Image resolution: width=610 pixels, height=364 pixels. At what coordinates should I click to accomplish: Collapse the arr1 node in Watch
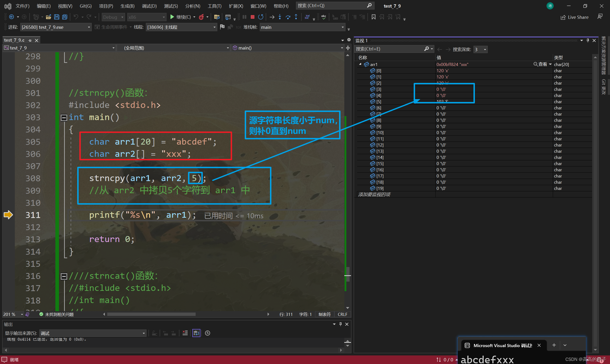(x=360, y=64)
